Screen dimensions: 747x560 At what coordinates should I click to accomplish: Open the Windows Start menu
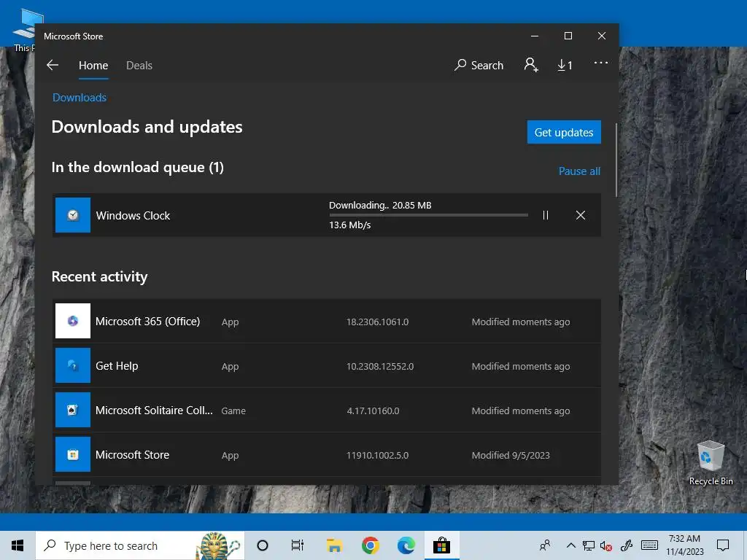click(x=18, y=545)
